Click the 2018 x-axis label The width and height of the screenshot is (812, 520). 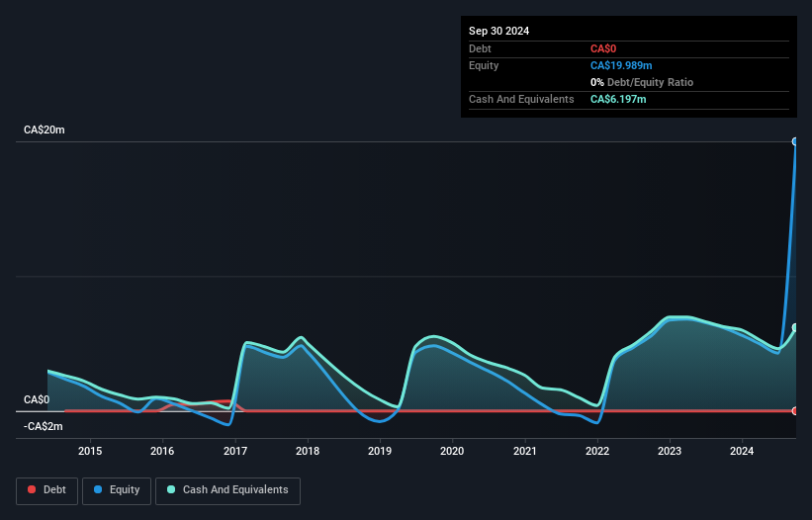pos(308,451)
